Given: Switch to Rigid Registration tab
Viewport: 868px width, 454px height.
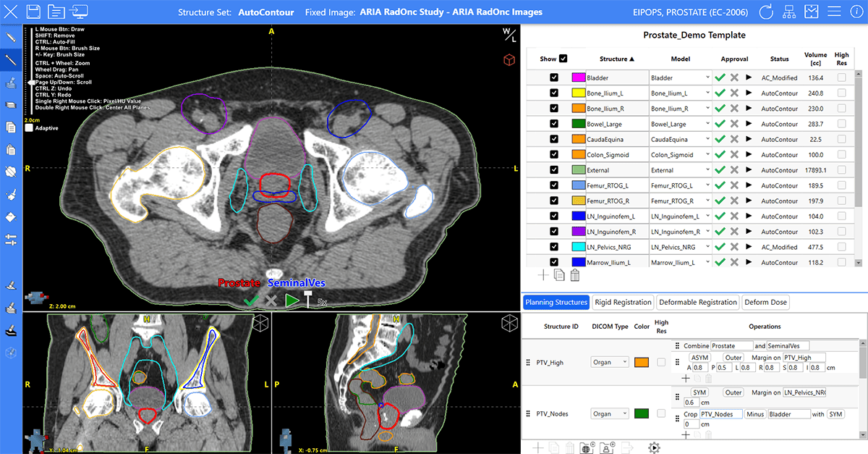Looking at the screenshot, I should [x=623, y=302].
